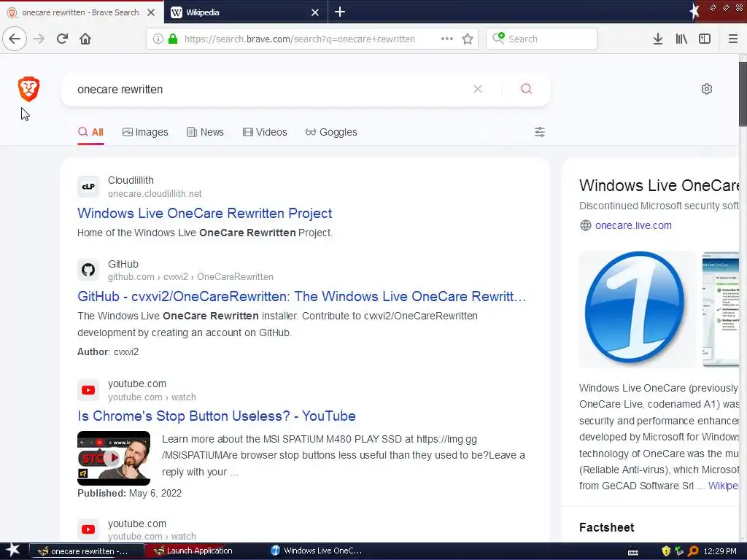Open the browser hamburger menu
Image resolution: width=747 pixels, height=560 pixels.
click(x=732, y=39)
